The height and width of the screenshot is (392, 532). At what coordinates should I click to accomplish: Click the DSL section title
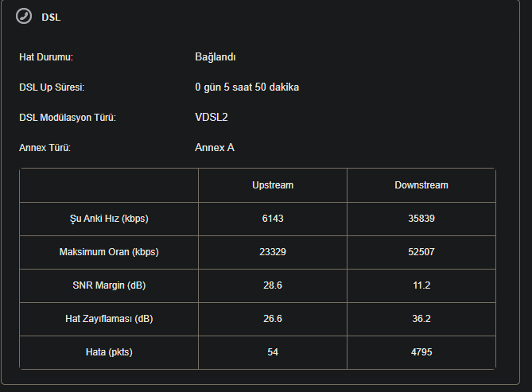click(x=51, y=17)
